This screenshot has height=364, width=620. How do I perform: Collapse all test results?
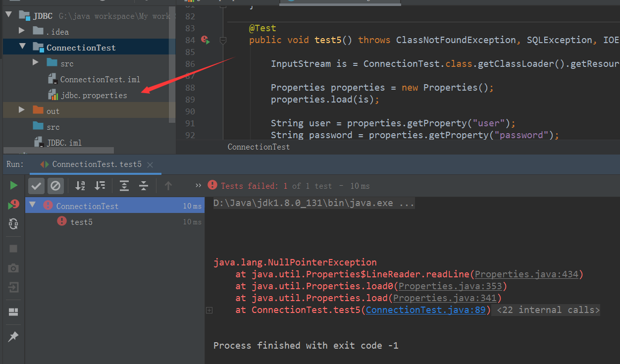click(144, 186)
